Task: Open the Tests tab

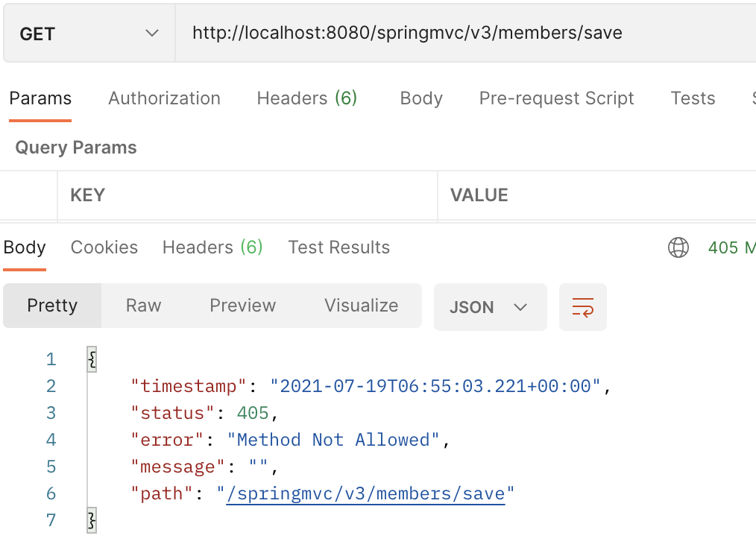Action: click(x=693, y=98)
